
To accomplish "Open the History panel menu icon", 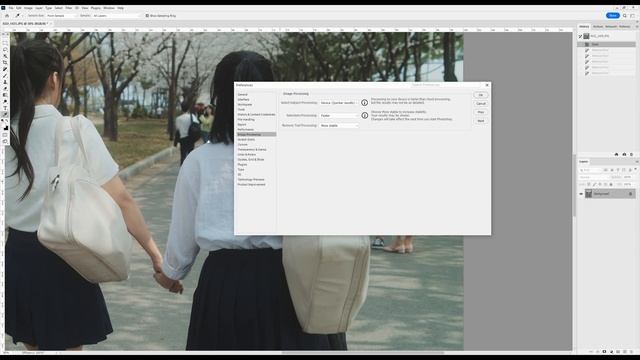I will [x=636, y=27].
